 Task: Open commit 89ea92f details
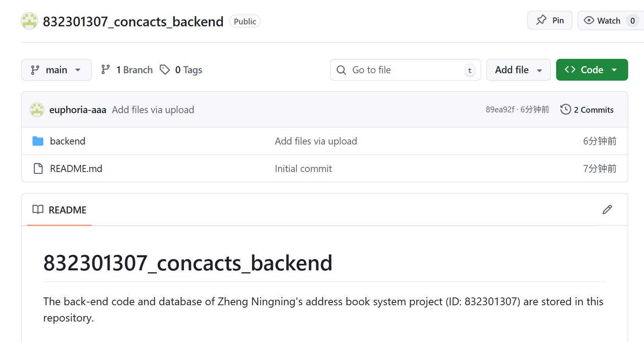[x=500, y=110]
